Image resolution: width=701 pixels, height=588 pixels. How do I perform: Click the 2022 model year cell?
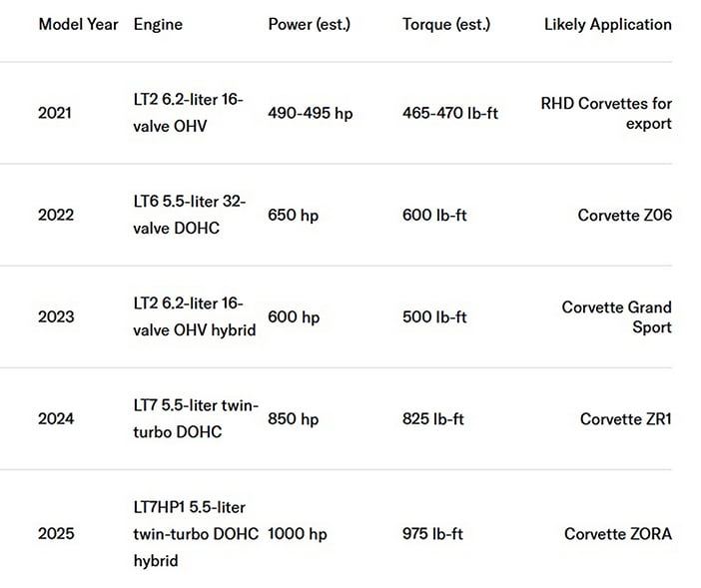tap(56, 215)
